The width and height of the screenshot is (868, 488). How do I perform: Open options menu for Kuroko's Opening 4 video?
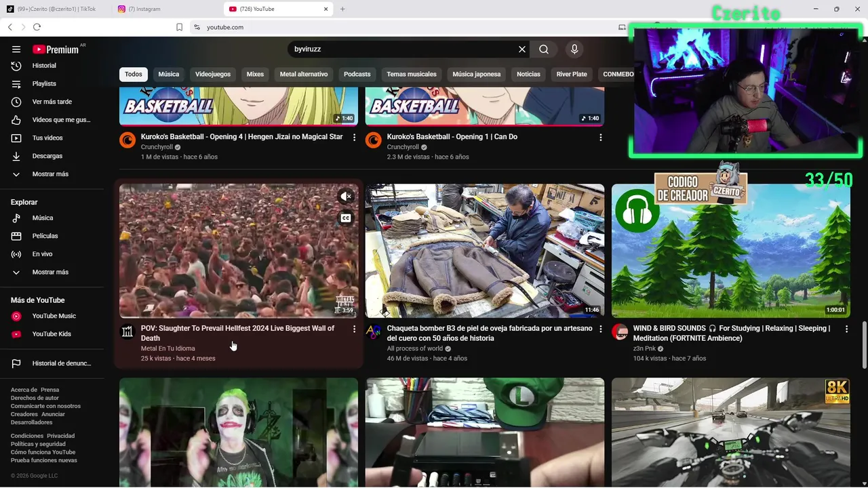354,138
